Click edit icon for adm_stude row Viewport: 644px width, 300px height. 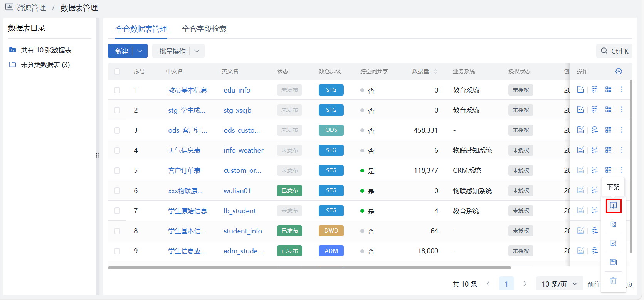click(580, 251)
